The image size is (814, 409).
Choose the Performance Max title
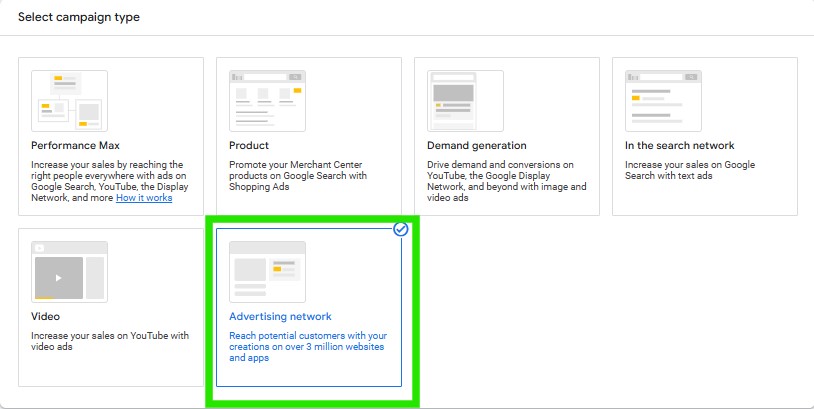75,145
